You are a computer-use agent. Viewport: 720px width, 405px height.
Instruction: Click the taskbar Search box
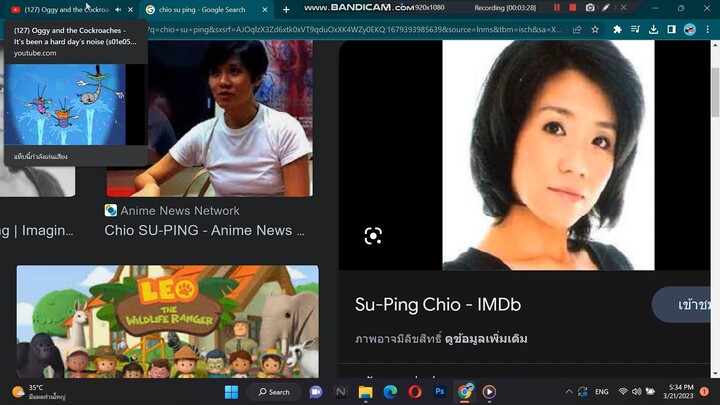point(274,392)
